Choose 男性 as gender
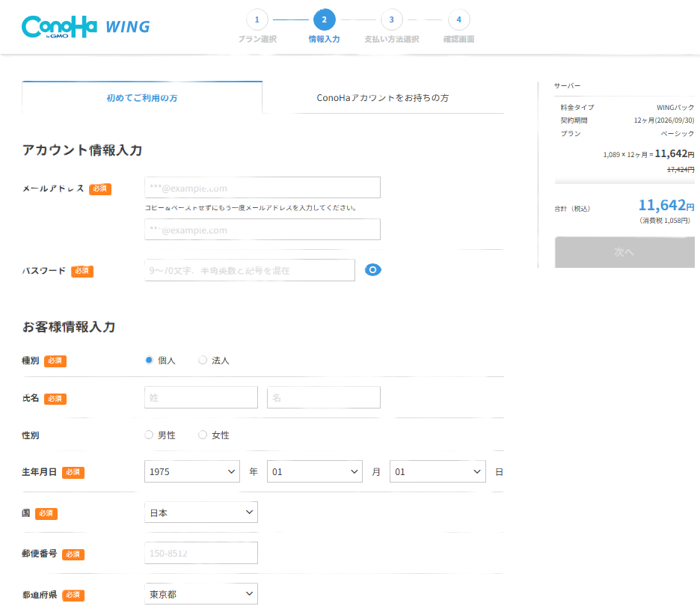The height and width of the screenshot is (609, 700). [x=149, y=435]
